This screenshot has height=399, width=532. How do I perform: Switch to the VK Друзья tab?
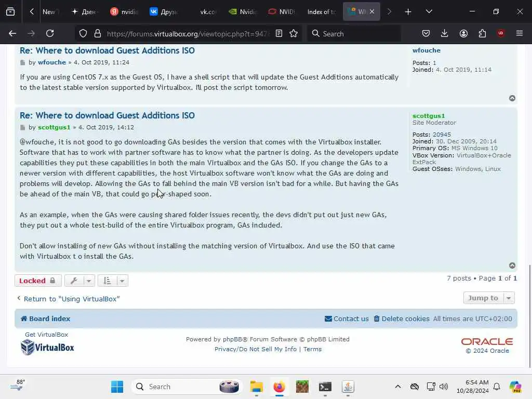pos(164,12)
